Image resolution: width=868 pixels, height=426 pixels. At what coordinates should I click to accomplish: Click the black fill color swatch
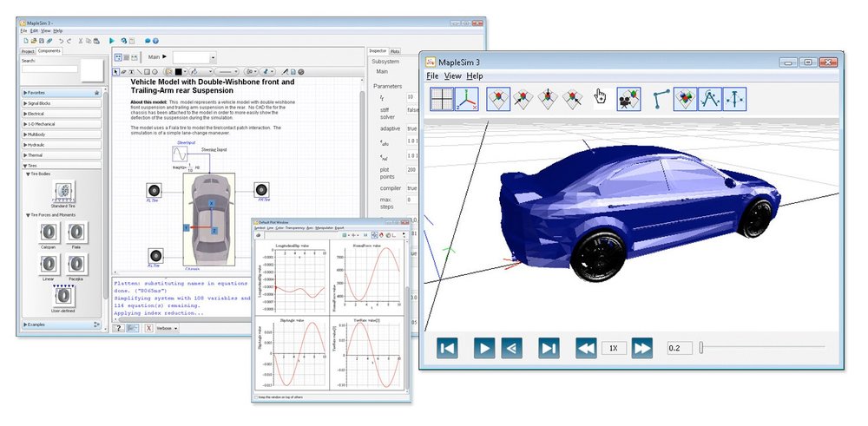point(178,72)
